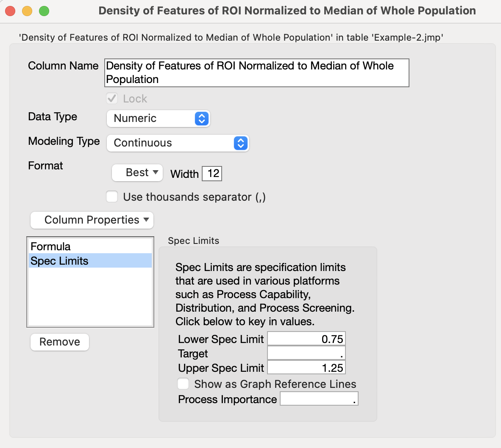The width and height of the screenshot is (501, 448).
Task: Open the Data Type dropdown
Action: (x=158, y=119)
